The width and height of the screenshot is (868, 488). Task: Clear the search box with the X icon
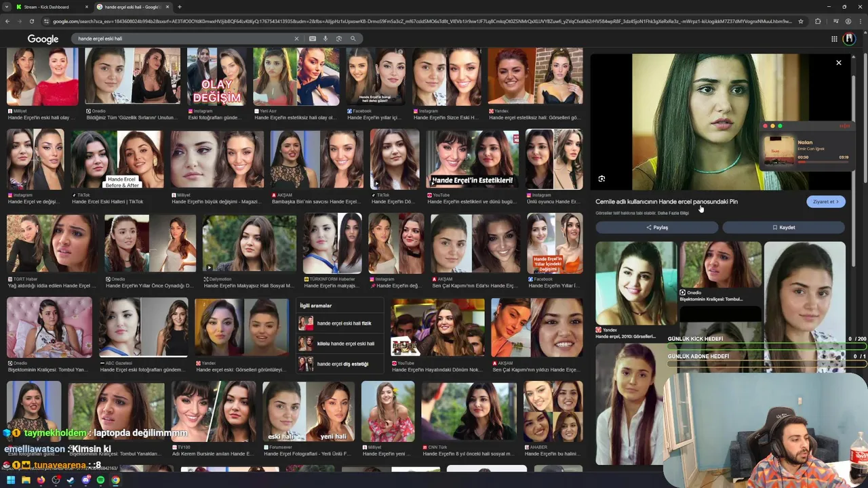click(x=296, y=39)
